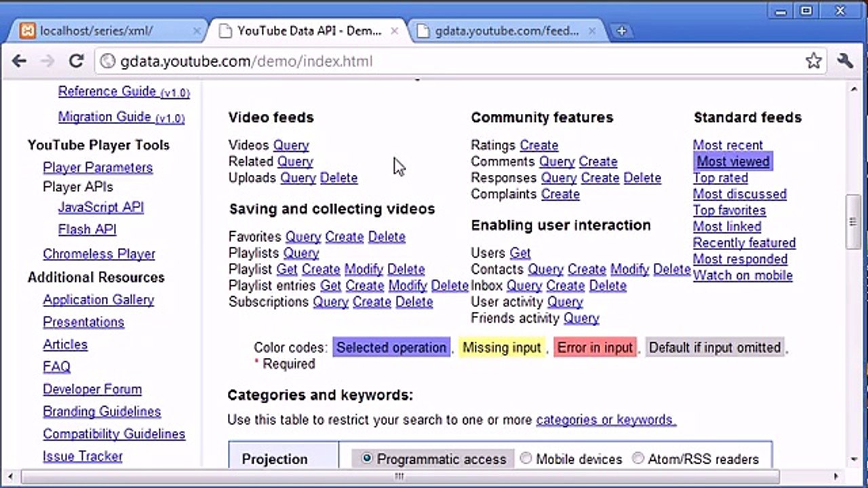This screenshot has height=488, width=868.
Task: Click Create next to Ratings
Action: click(x=539, y=145)
